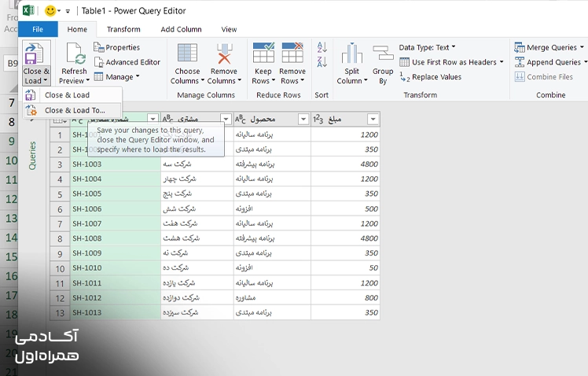Click the smiley feedback icon
The width and height of the screenshot is (588, 376).
point(50,10)
